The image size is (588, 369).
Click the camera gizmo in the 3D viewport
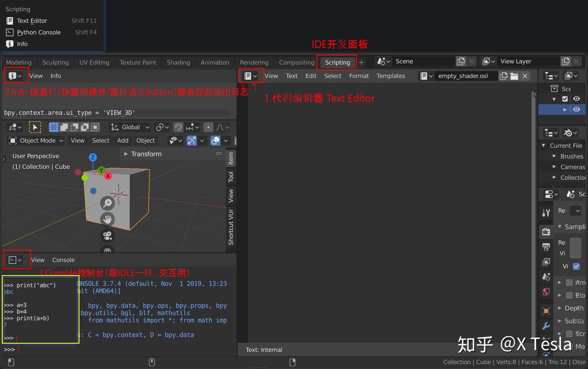point(107,235)
